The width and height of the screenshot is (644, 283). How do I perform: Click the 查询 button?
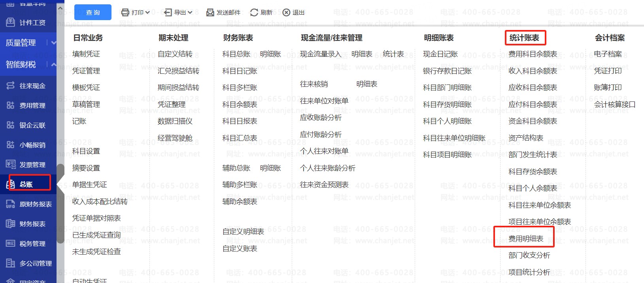pyautogui.click(x=93, y=12)
